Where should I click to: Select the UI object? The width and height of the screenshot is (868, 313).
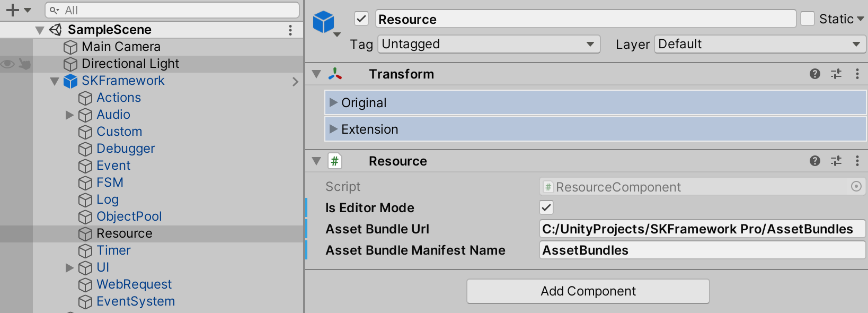103,267
